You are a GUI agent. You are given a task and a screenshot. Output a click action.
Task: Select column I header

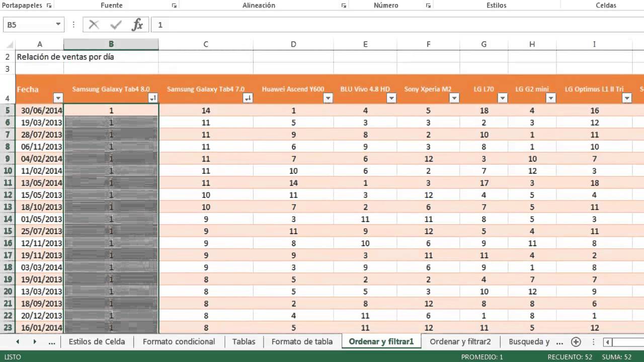(594, 44)
